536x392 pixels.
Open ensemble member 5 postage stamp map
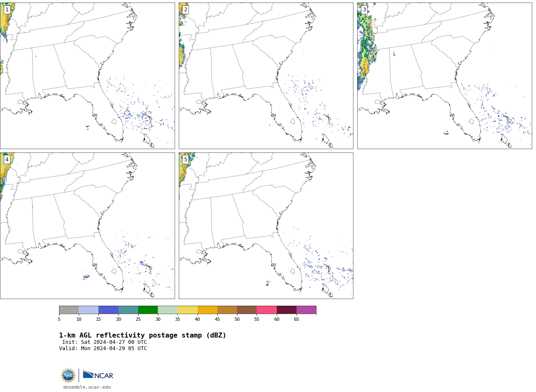pos(266,226)
